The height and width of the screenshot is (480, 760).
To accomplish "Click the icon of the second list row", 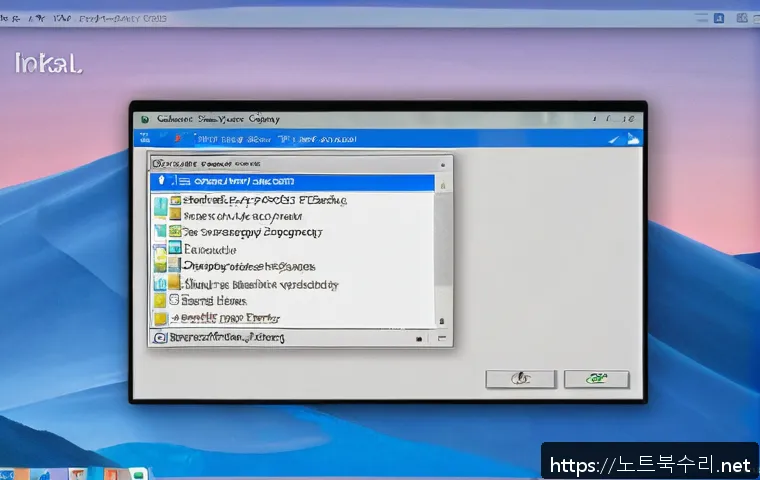I will click(175, 200).
